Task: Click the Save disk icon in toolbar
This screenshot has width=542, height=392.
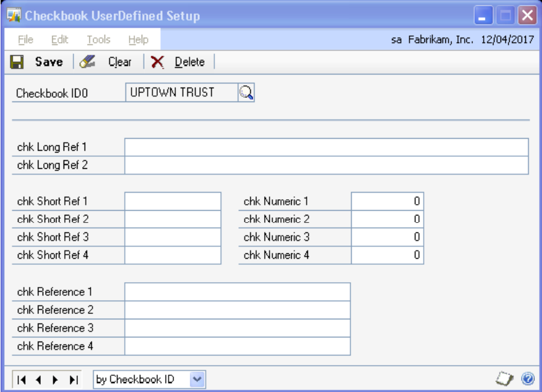Action: click(x=17, y=62)
